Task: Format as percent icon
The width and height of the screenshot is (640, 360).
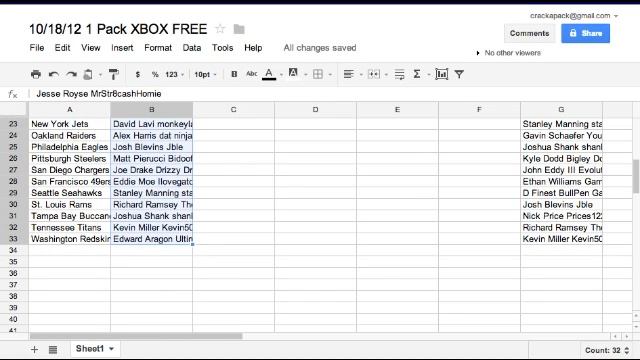Action: coord(155,74)
